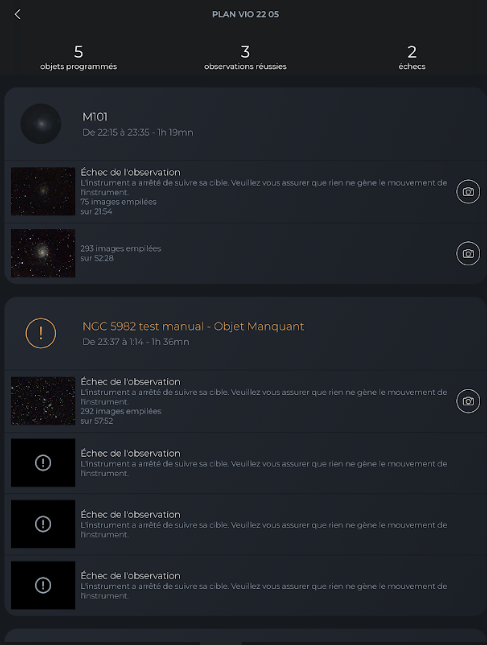Click last black failed-observation alert thumbnail
Screen dimensions: 487x645
coord(43,585)
